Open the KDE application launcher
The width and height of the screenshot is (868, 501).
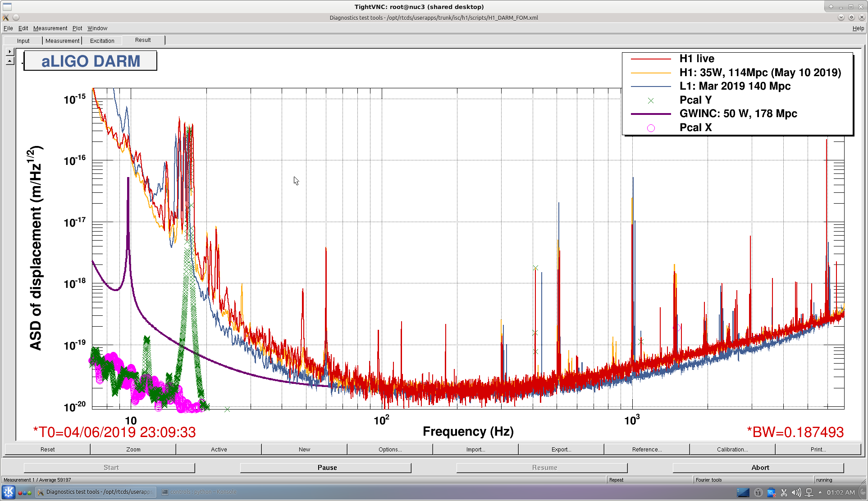9,492
